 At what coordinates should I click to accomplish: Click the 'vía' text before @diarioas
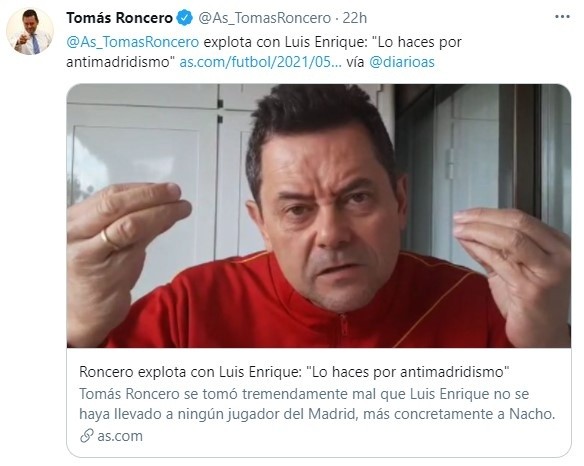(x=355, y=62)
